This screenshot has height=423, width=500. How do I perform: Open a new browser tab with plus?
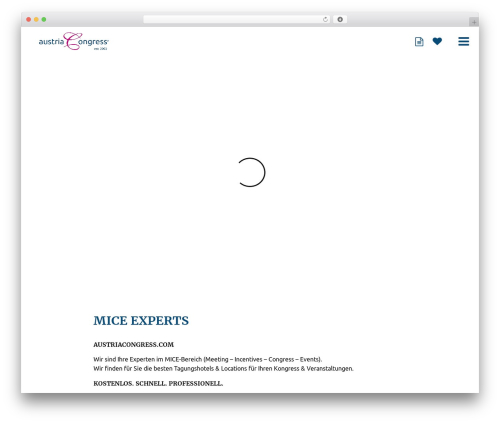(x=474, y=22)
